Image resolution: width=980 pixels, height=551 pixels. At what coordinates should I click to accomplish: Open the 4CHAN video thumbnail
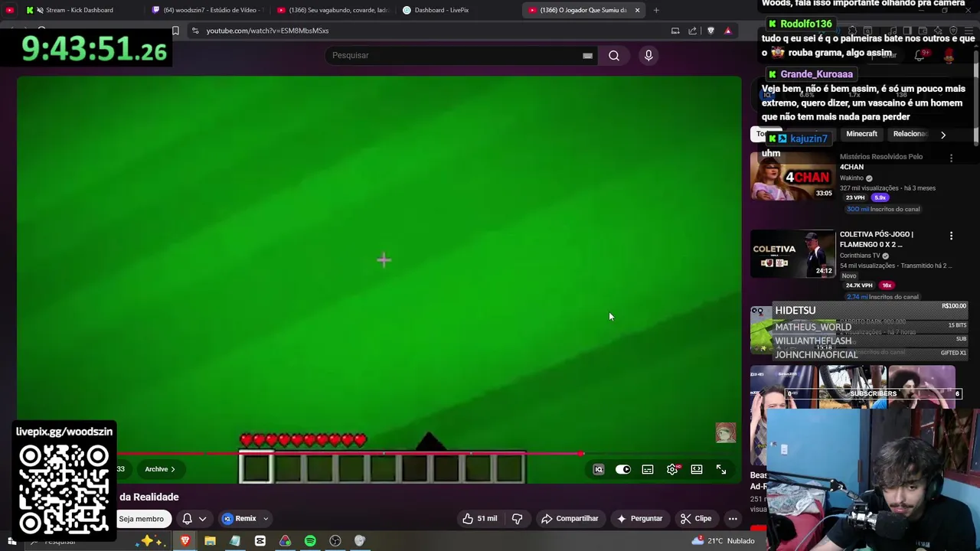click(x=792, y=176)
